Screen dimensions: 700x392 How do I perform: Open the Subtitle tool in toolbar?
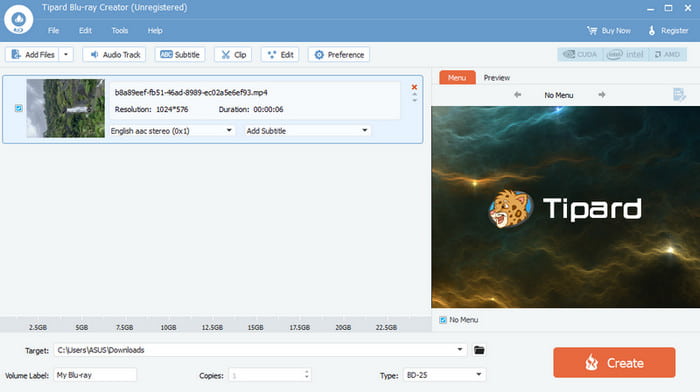(x=180, y=54)
